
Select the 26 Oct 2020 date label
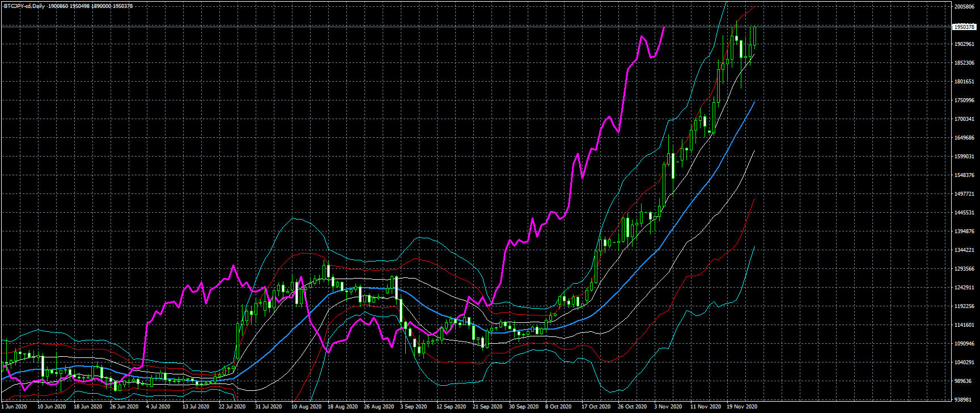click(632, 407)
